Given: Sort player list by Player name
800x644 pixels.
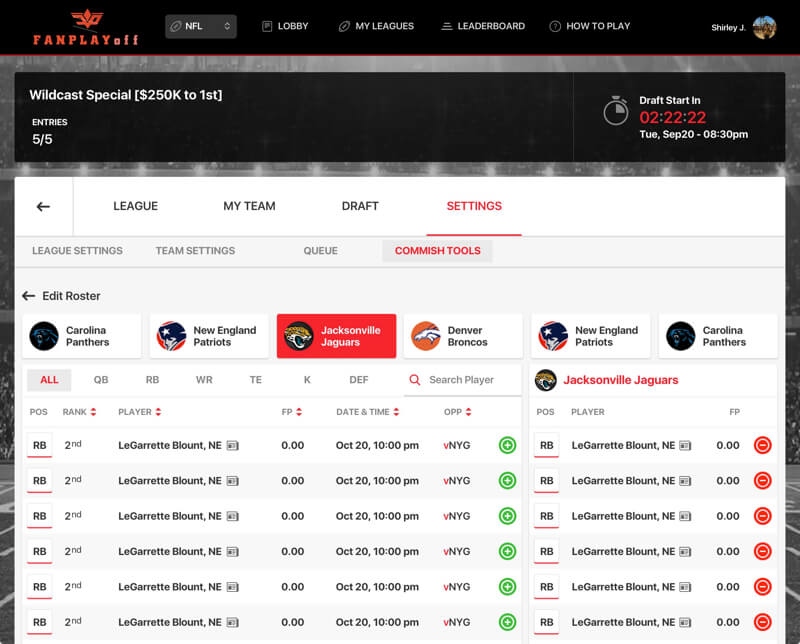Looking at the screenshot, I should pos(139,412).
